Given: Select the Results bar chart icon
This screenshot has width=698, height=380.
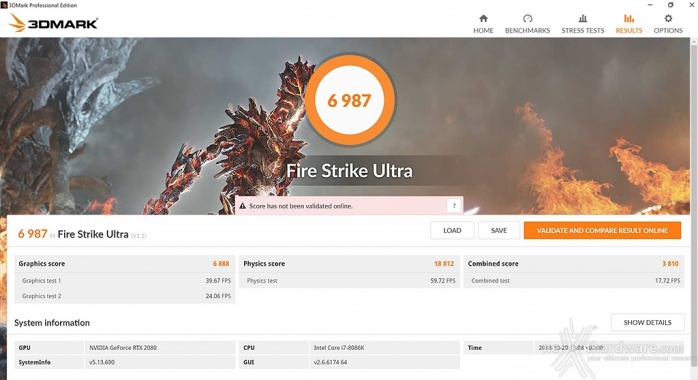Looking at the screenshot, I should tap(629, 18).
